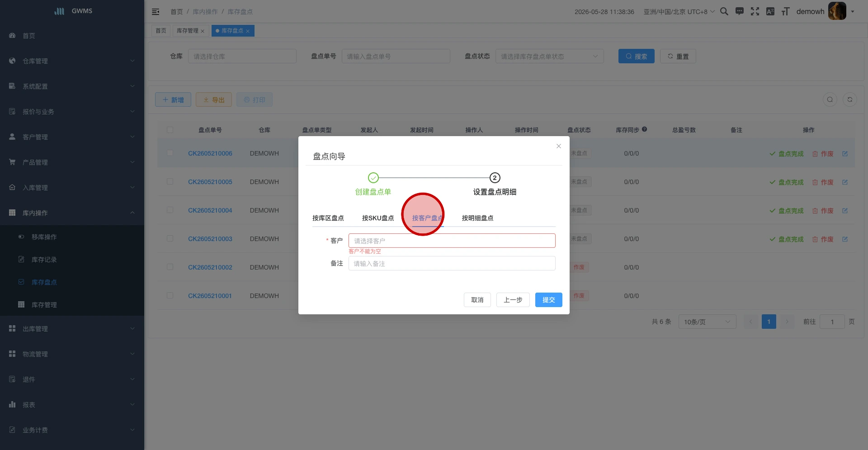Click the 提交 button

pyautogui.click(x=549, y=300)
